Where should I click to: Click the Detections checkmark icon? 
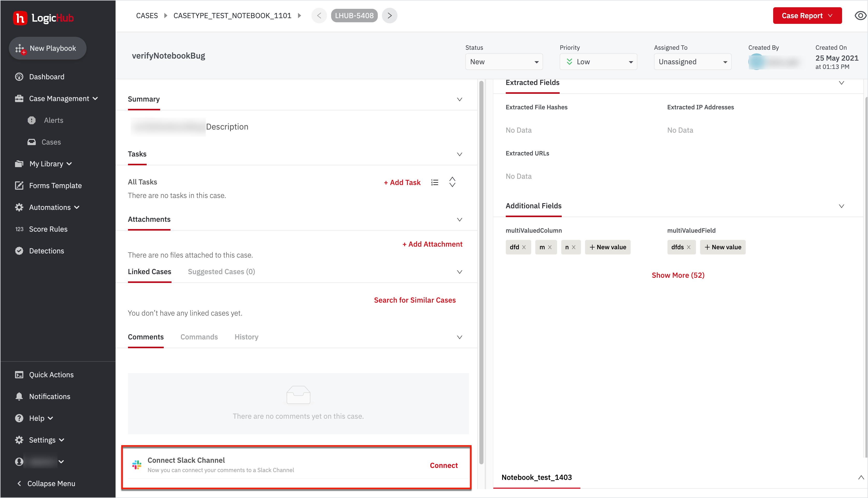19,251
